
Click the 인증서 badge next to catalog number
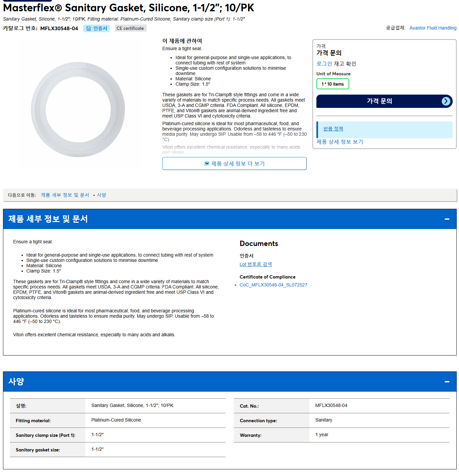pyautogui.click(x=97, y=29)
